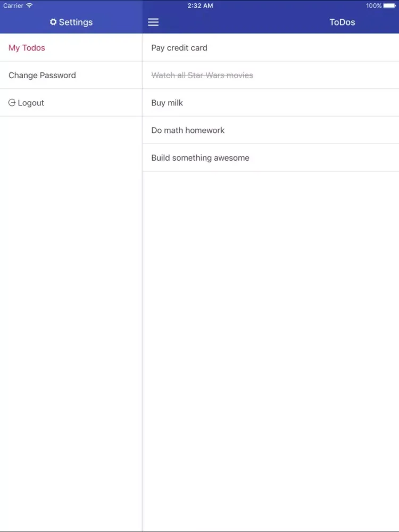The image size is (399, 532).
Task: Click the Settings gear icon
Action: click(53, 22)
